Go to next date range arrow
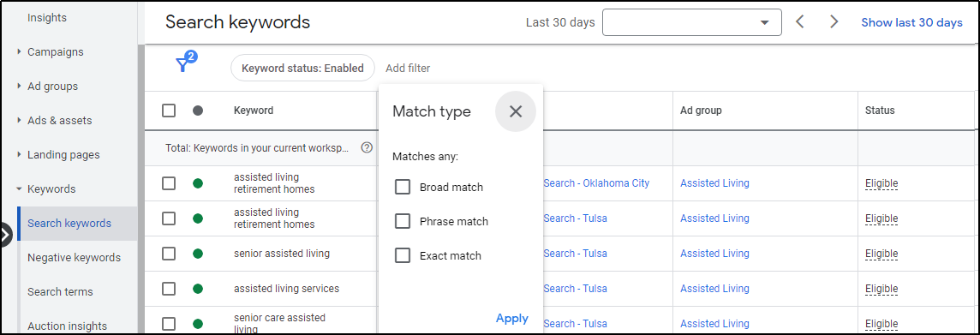This screenshot has width=980, height=335. pyautogui.click(x=834, y=22)
